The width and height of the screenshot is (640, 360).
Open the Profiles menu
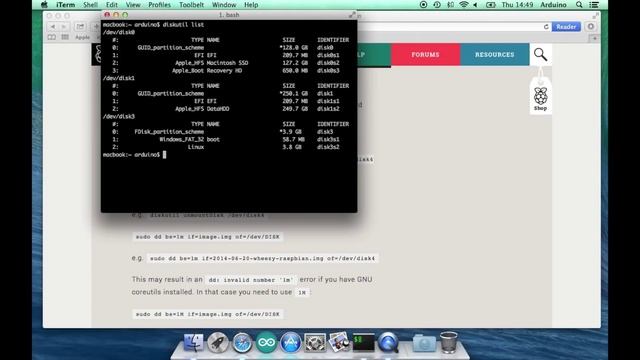[x=159, y=5]
